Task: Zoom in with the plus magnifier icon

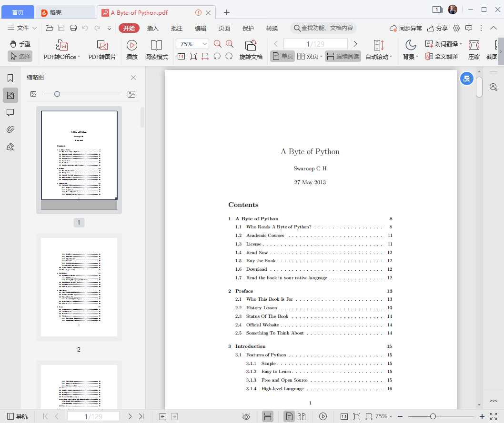Action: pos(230,44)
